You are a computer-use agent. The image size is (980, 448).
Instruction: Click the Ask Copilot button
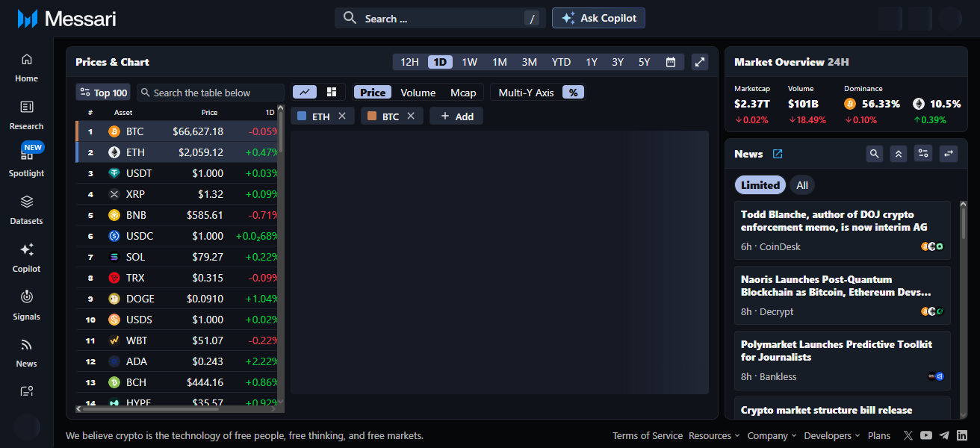pos(598,18)
